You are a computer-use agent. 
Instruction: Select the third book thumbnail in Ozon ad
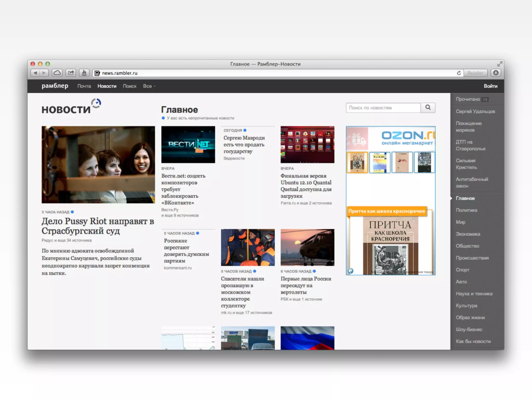click(x=402, y=162)
